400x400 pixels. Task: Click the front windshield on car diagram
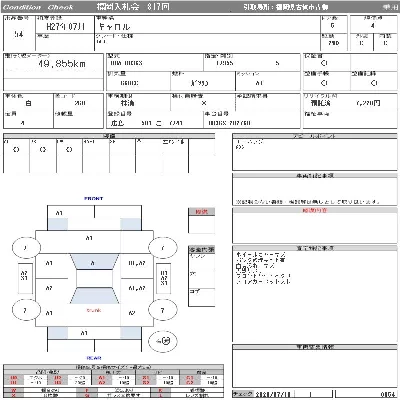click(94, 262)
